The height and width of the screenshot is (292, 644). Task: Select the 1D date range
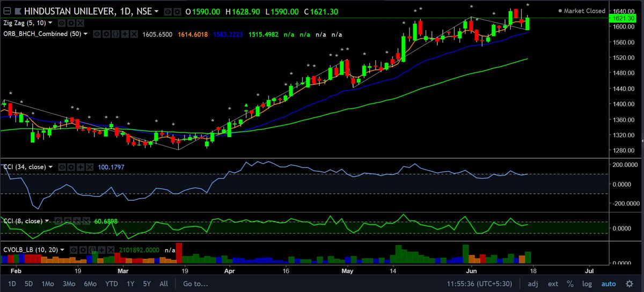pyautogui.click(x=12, y=284)
